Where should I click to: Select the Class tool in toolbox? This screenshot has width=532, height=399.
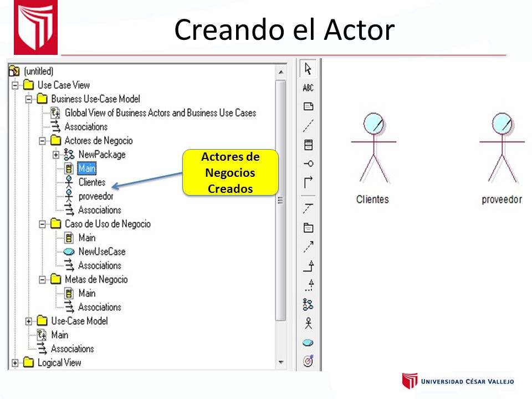point(308,145)
